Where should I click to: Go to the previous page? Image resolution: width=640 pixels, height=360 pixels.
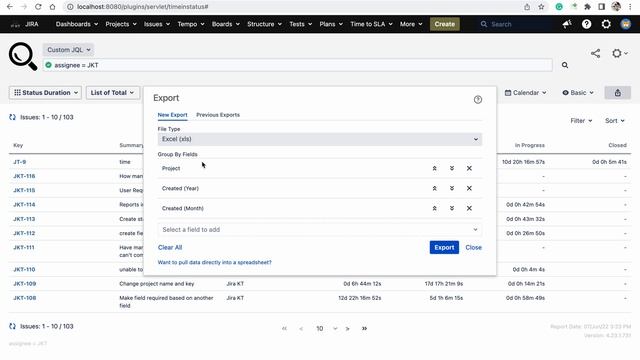(301, 329)
